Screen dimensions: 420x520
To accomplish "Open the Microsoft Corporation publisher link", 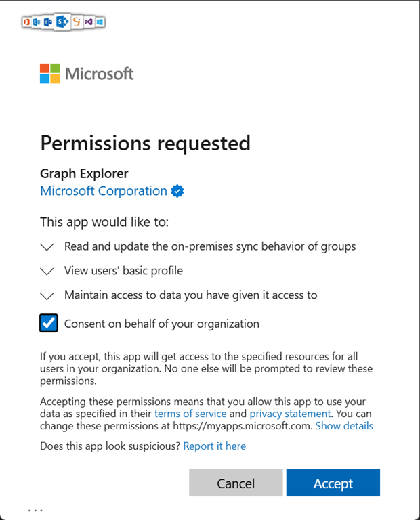I will click(x=104, y=191).
